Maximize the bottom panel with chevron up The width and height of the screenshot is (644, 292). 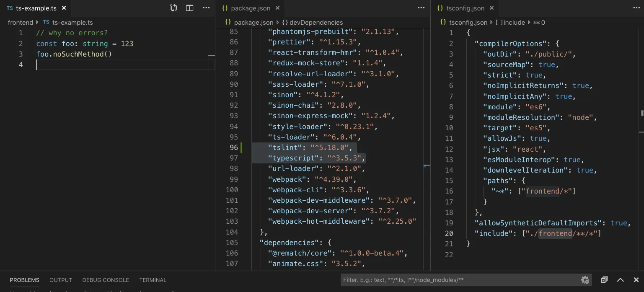[x=620, y=280]
